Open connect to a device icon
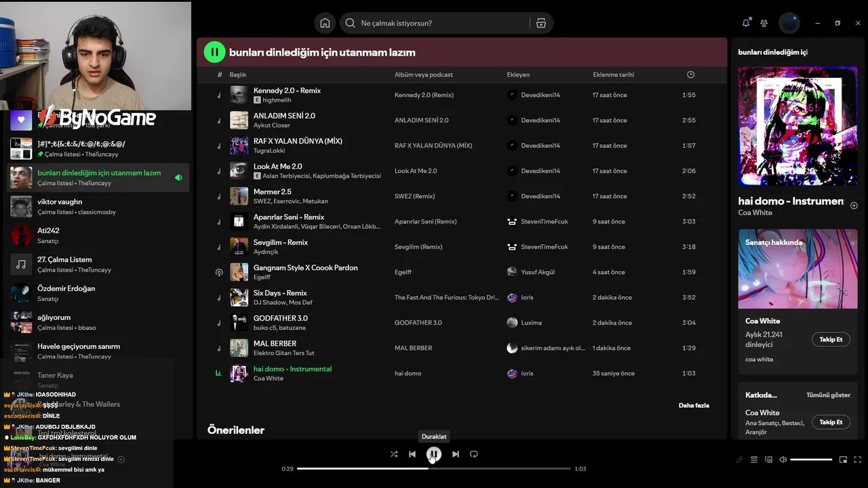 768,460
